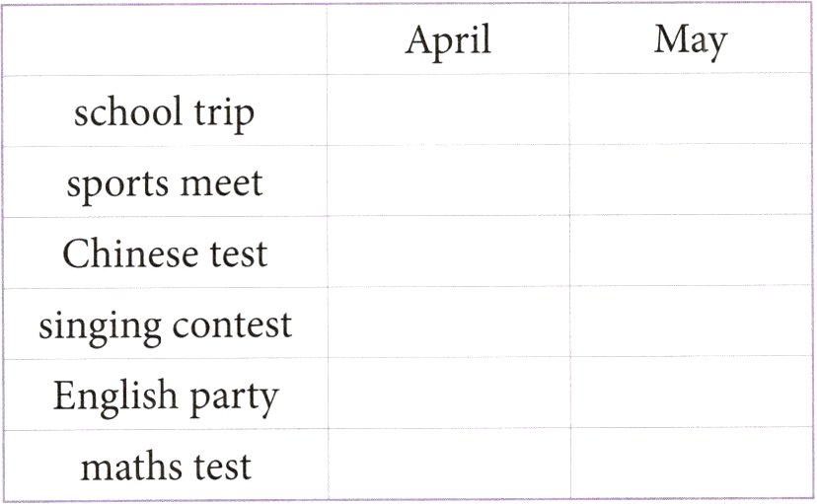The height and width of the screenshot is (504, 817).
Task: Select the April cell for sports meet
Action: [448, 181]
